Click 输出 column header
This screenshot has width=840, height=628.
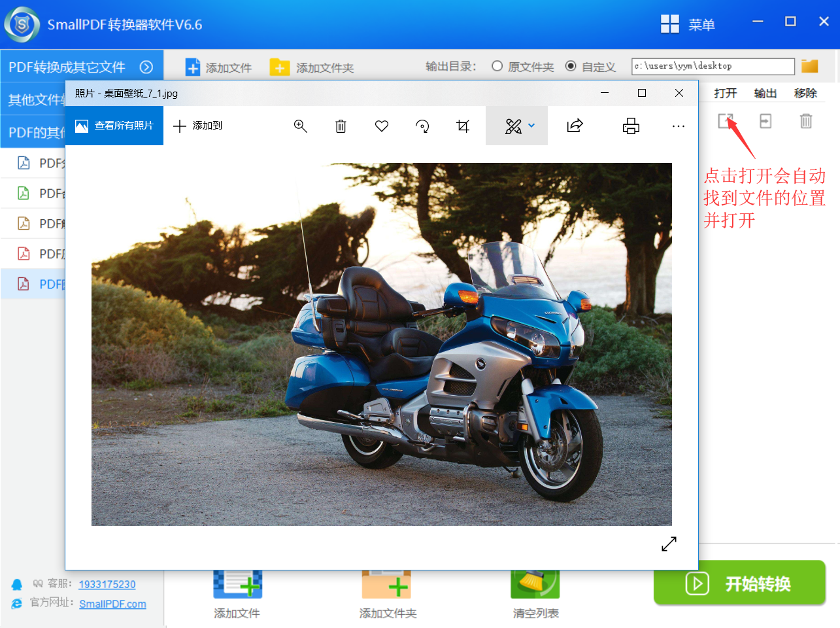(765, 93)
